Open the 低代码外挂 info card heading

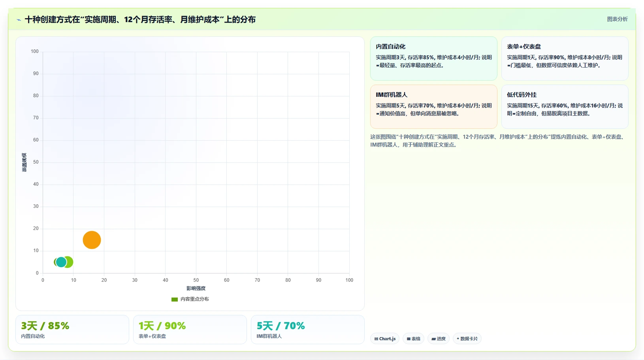(x=522, y=95)
